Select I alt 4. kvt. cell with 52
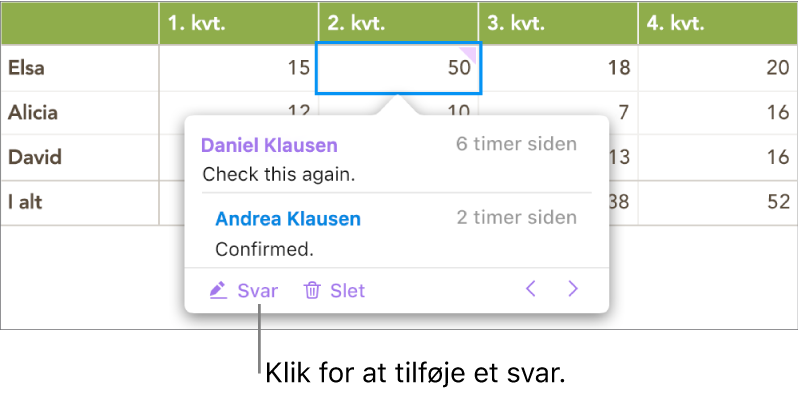Image resolution: width=798 pixels, height=394 pixels. pos(718,203)
